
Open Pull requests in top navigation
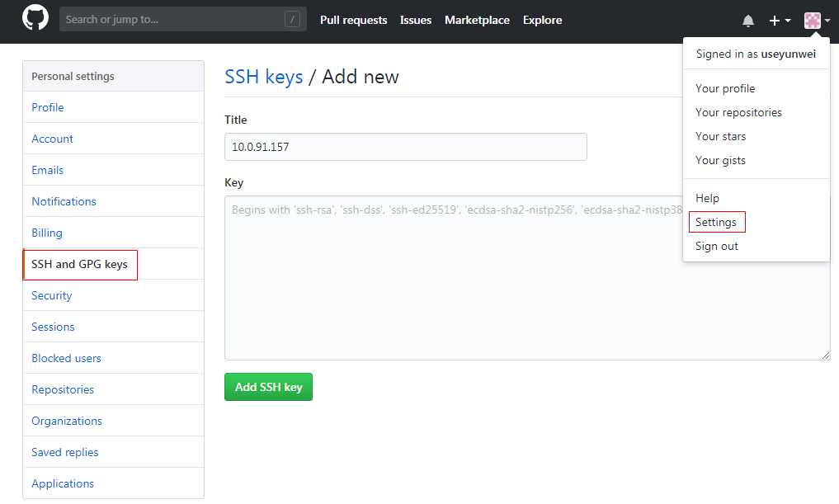353,21
